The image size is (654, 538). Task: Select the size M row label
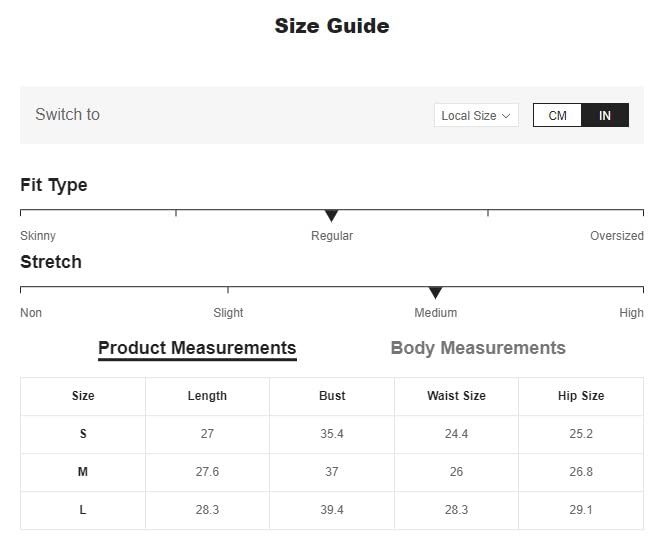tap(83, 472)
